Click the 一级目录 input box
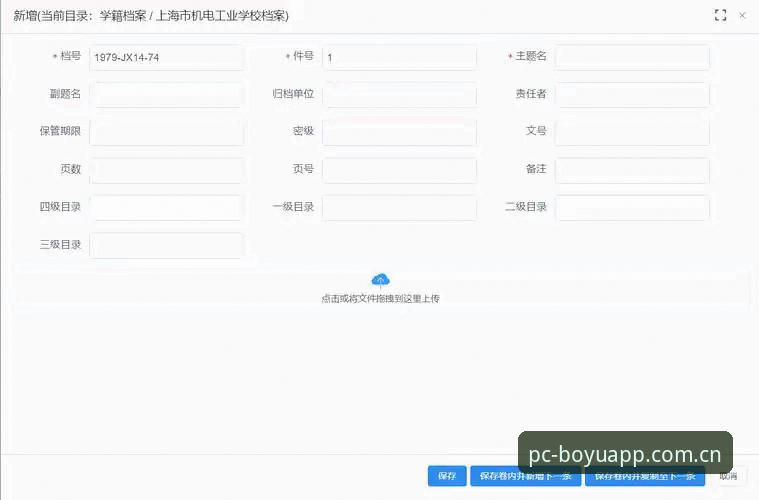Viewport: 759px width, 500px height. [399, 208]
